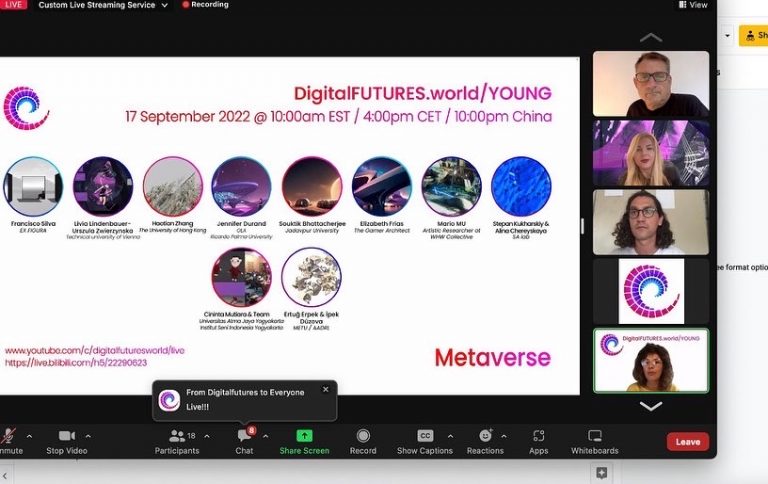The height and width of the screenshot is (484, 768).
Task: Click the LIVE indicator badge
Action: 13,4
